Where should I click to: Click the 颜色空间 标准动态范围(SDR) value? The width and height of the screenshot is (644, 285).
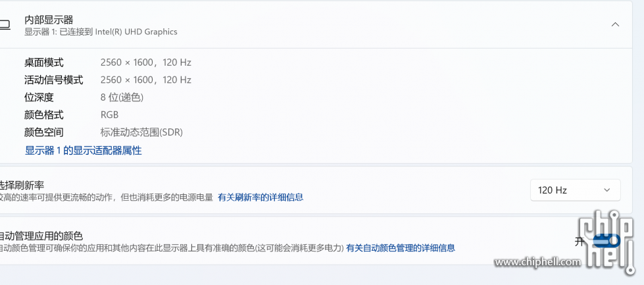click(x=141, y=132)
